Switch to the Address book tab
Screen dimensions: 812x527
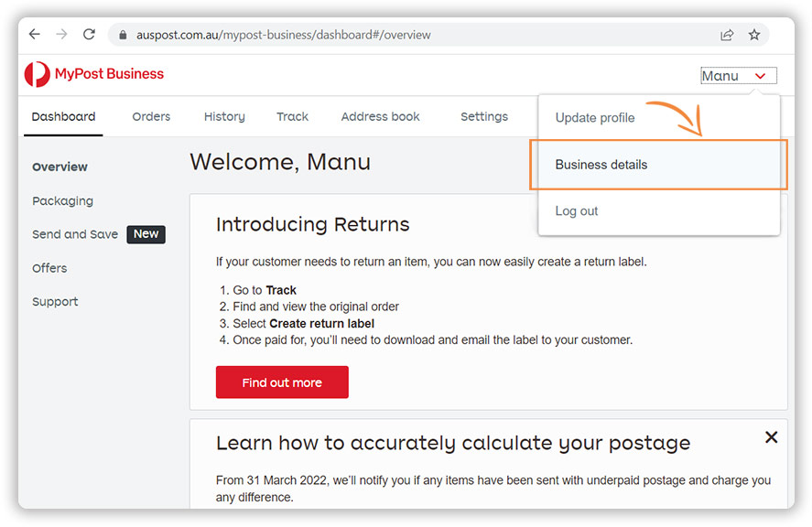pyautogui.click(x=380, y=116)
